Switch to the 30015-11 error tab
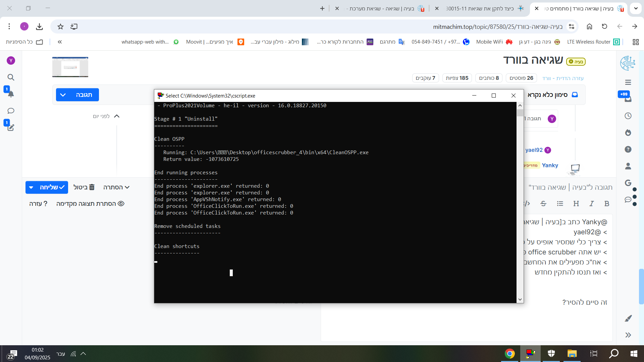 (x=480, y=8)
